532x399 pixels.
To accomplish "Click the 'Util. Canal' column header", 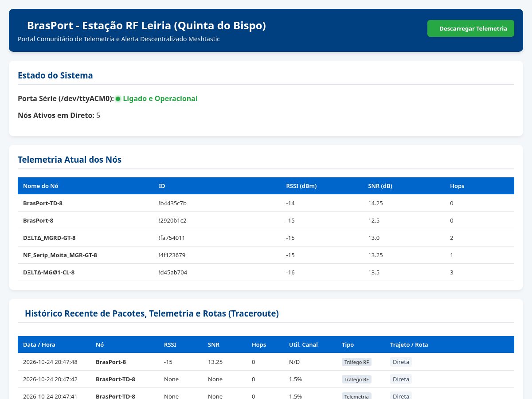I will tap(303, 344).
